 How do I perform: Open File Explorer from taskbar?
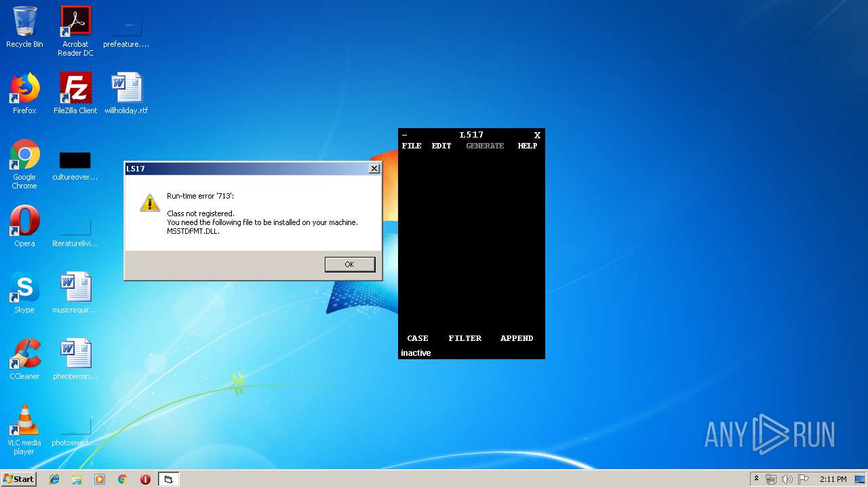point(77,479)
